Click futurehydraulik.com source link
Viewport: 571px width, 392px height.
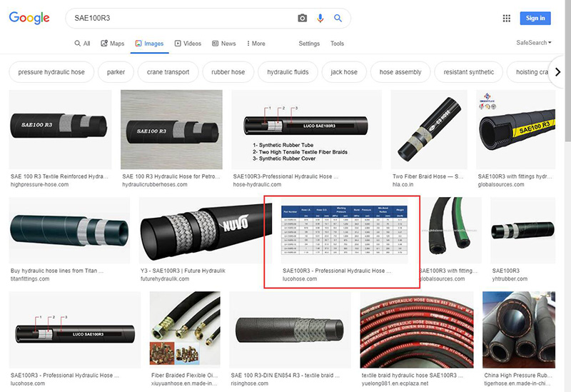[x=165, y=278]
